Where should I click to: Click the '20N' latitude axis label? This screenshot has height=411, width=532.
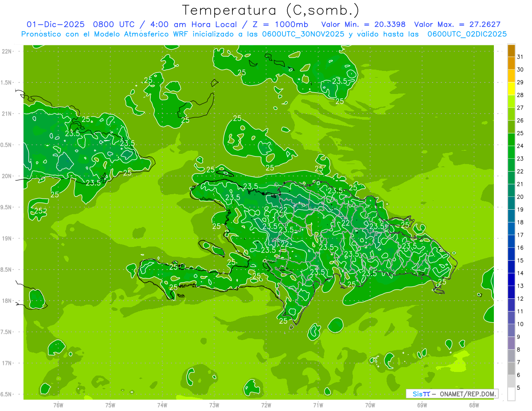[x=7, y=176]
